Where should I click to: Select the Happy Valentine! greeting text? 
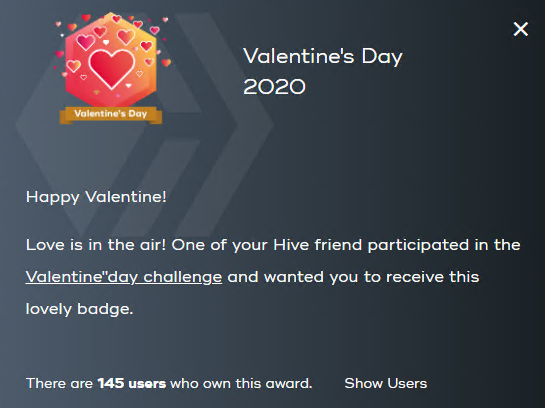tap(96, 197)
